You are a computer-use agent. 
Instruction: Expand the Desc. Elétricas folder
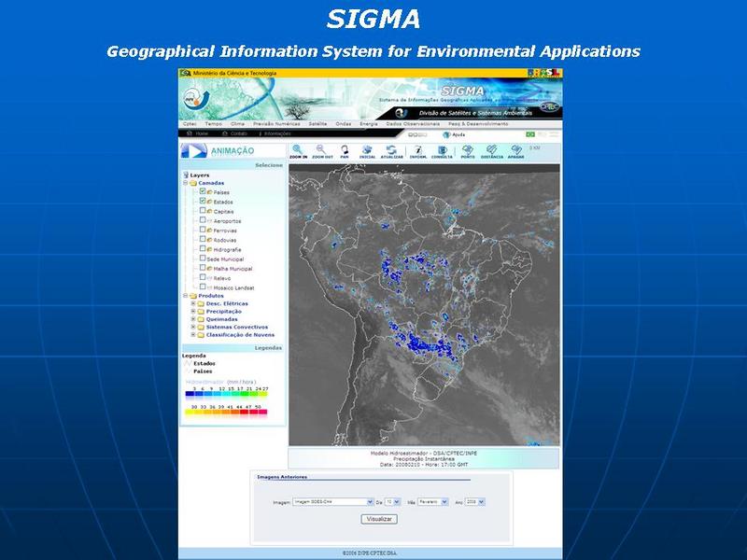tap(193, 303)
